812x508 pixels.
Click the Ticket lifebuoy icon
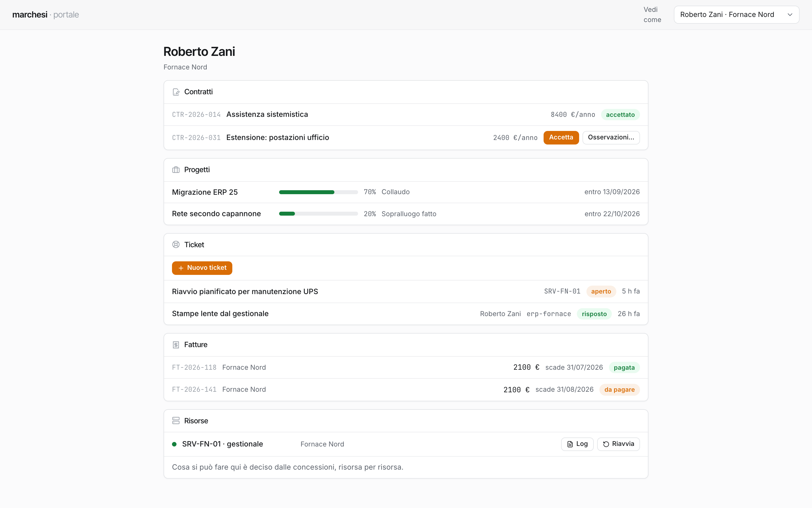point(176,245)
